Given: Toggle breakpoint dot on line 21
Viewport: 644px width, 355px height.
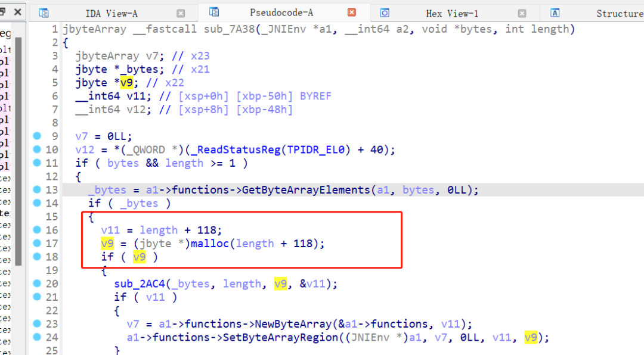Looking at the screenshot, I should pos(37,296).
